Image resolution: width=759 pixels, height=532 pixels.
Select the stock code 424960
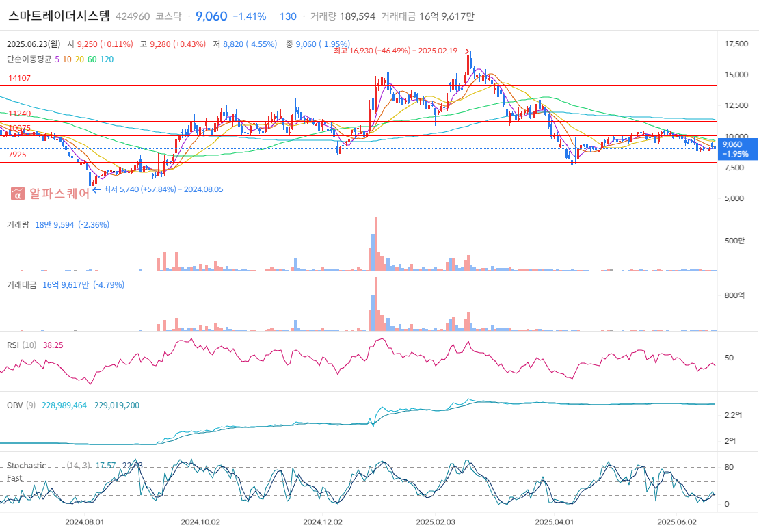pos(133,16)
